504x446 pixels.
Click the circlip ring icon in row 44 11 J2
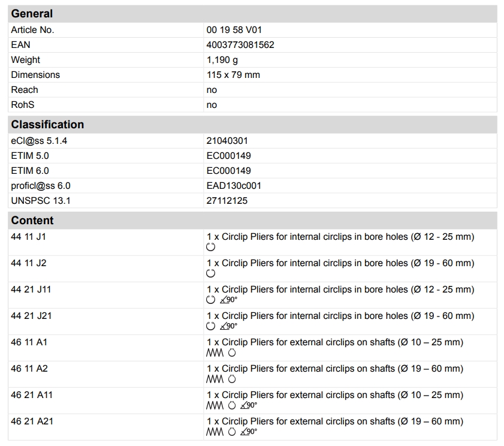(x=210, y=273)
